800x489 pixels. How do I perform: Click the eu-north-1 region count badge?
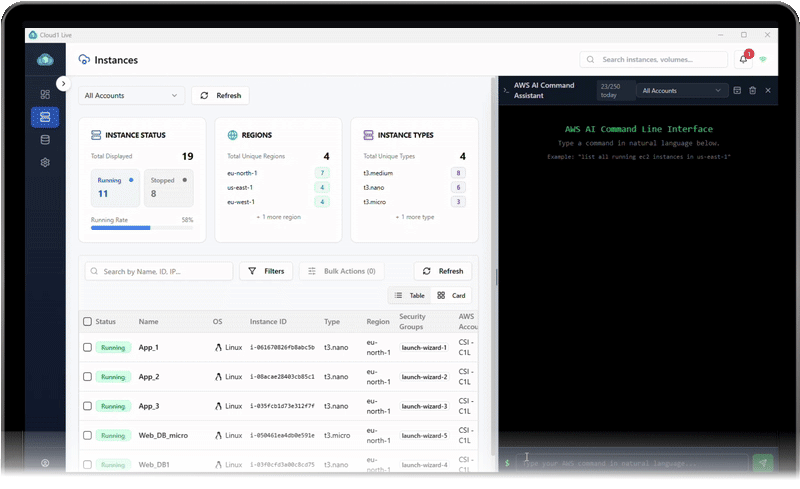tap(322, 173)
